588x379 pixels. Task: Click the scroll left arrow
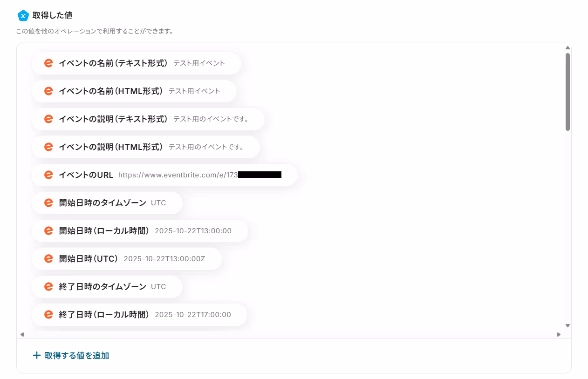pos(22,334)
